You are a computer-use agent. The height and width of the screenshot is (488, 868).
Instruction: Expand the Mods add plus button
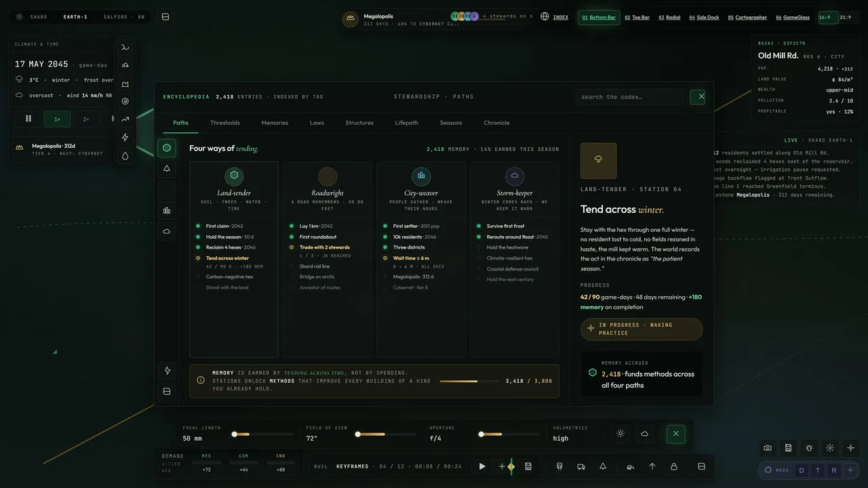[850, 470]
